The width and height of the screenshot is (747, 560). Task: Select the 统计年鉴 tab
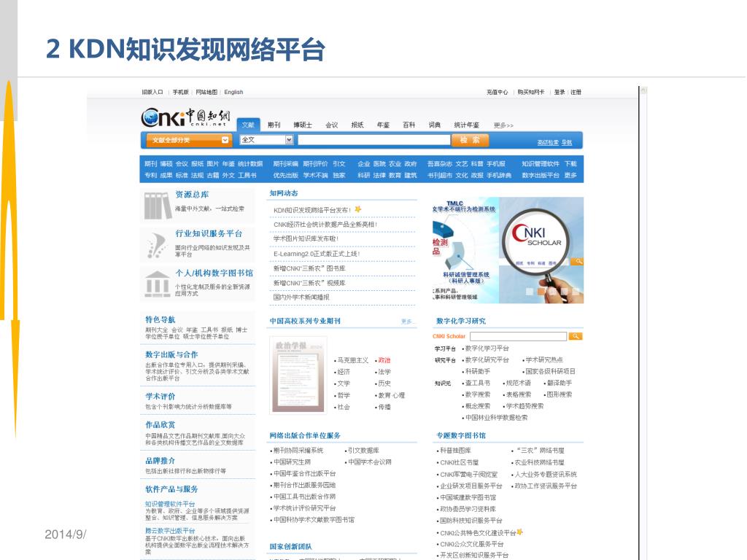(466, 125)
